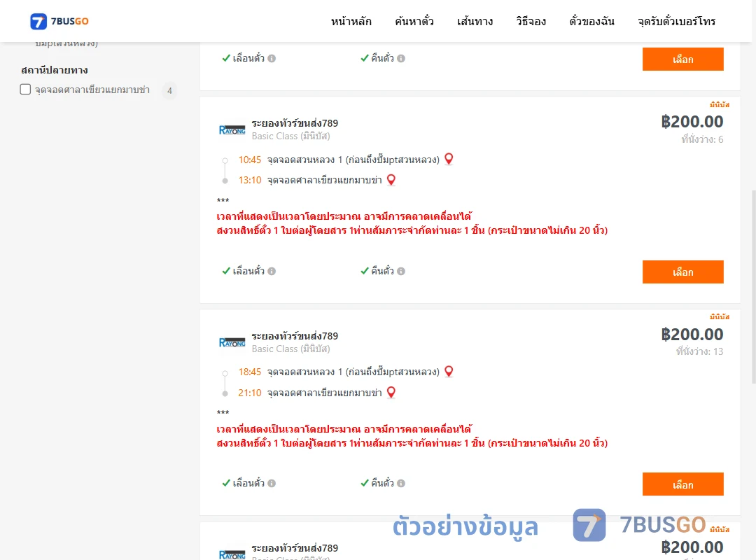Click operator name ระยองทัวร์ขนส่ง789 on 10:45 trip
This screenshot has width=756, height=560.
pyautogui.click(x=295, y=123)
